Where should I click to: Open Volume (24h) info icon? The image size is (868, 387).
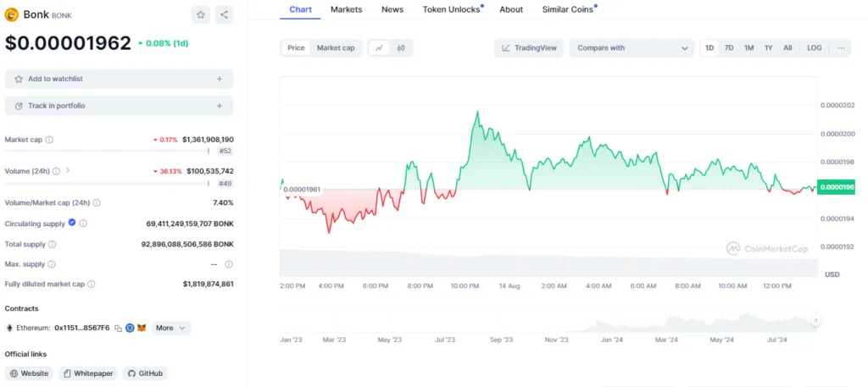(57, 171)
